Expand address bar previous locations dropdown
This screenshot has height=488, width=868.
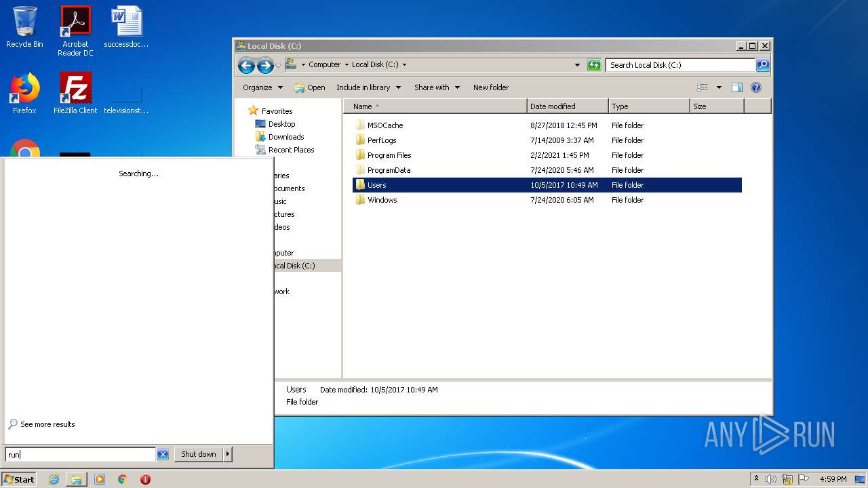pos(577,65)
